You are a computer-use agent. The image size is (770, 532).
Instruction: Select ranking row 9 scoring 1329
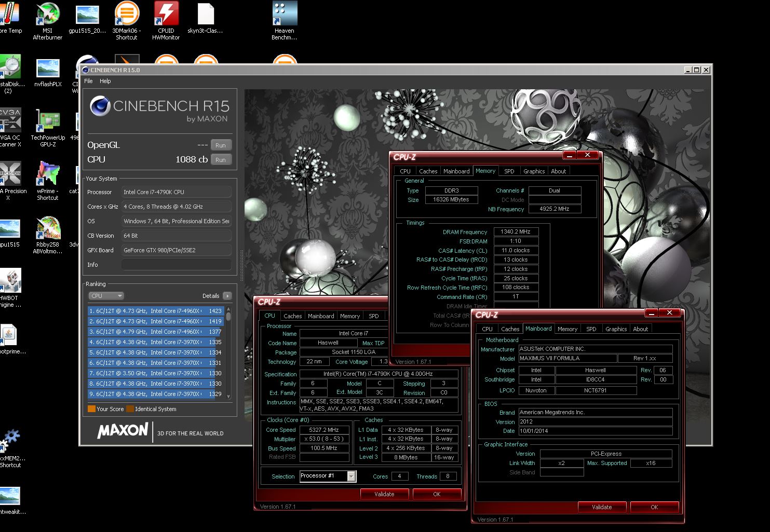156,394
